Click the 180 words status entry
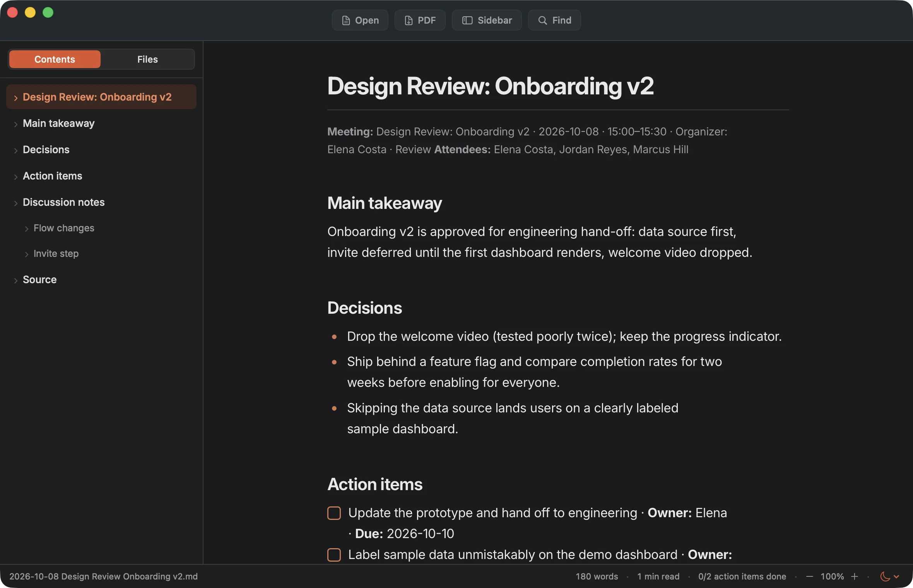The image size is (913, 588). pyautogui.click(x=597, y=576)
